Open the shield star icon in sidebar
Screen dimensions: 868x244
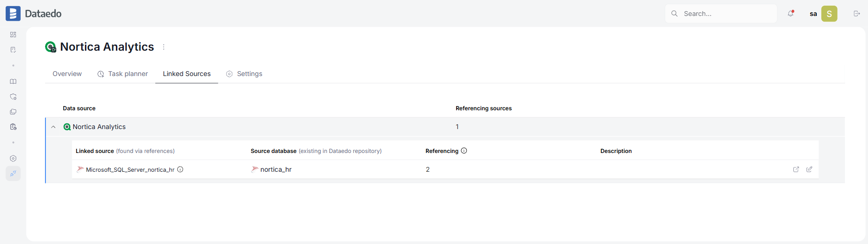(x=13, y=97)
